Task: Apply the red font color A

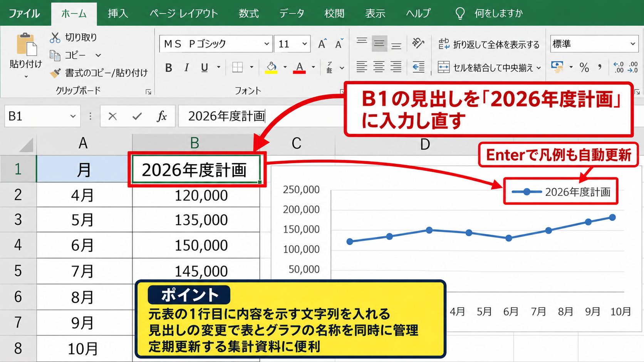Action: pos(299,68)
